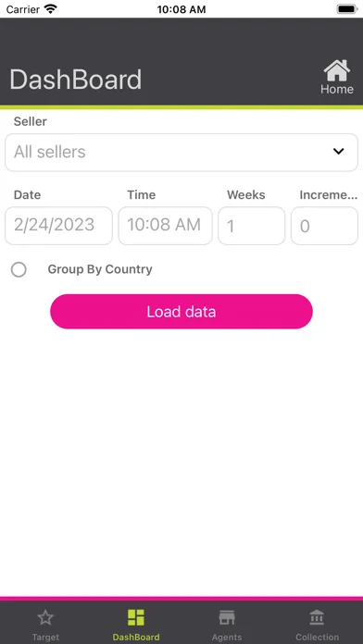Focus the Increment input field
This screenshot has height=644, width=363.
tap(324, 226)
